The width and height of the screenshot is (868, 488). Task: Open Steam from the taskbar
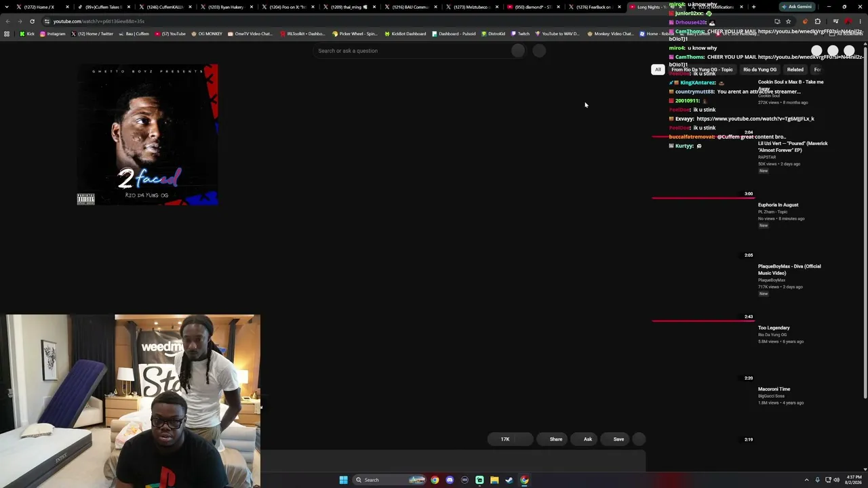(509, 480)
